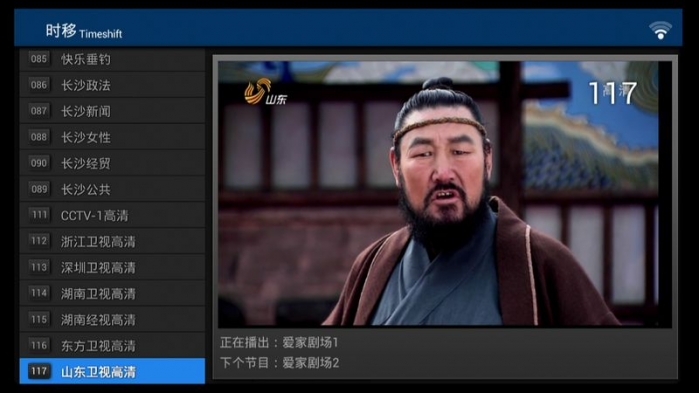Switch to 浙江卫视高清
This screenshot has height=393, width=699.
(x=112, y=242)
